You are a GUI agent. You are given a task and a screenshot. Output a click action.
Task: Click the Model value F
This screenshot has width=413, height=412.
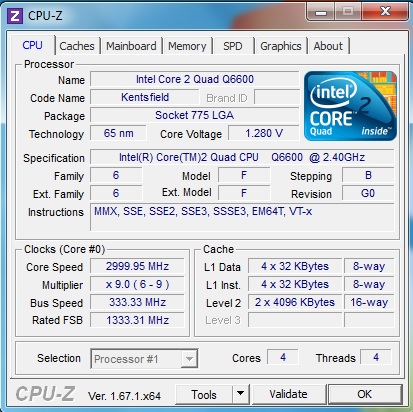click(244, 175)
